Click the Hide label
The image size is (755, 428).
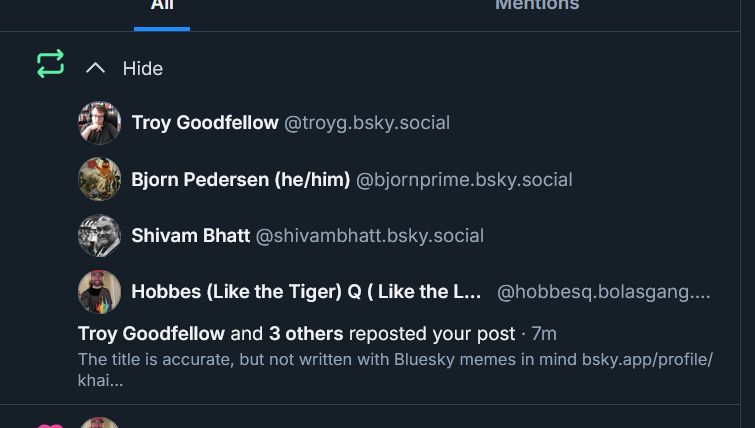142,68
